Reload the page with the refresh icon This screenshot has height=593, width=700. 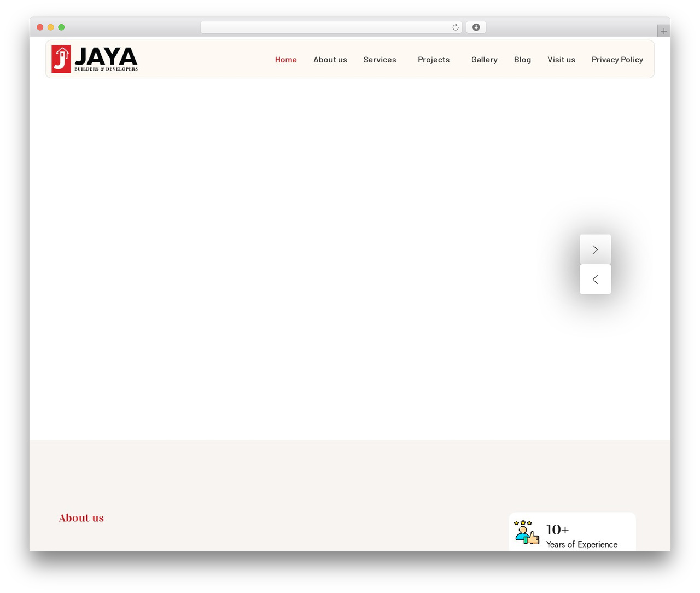click(x=455, y=27)
